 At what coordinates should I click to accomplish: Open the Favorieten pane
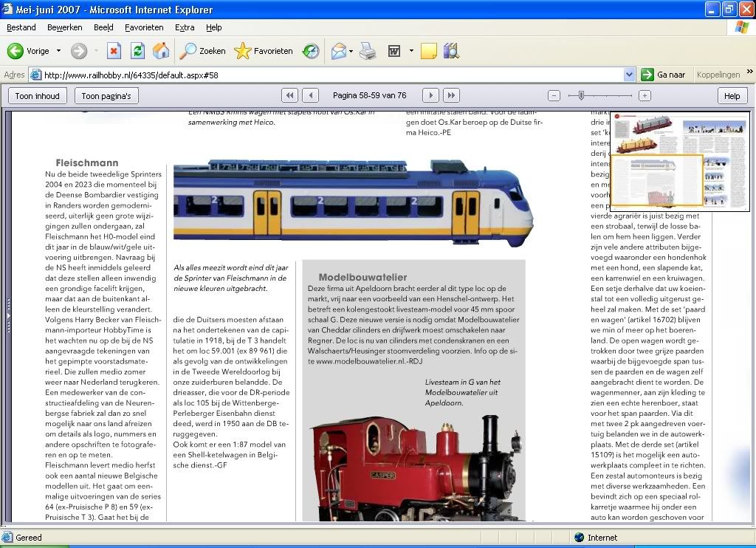[264, 51]
